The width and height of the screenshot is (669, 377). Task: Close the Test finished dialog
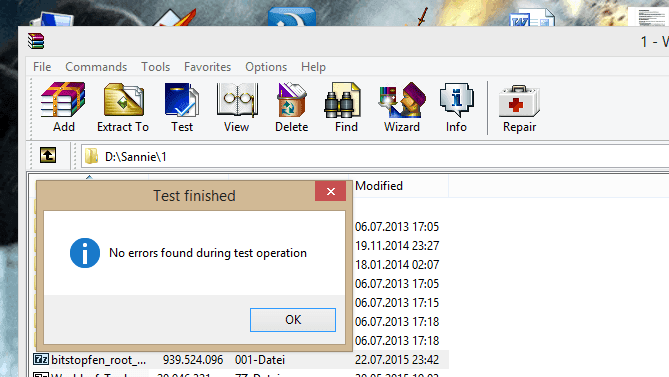point(330,191)
